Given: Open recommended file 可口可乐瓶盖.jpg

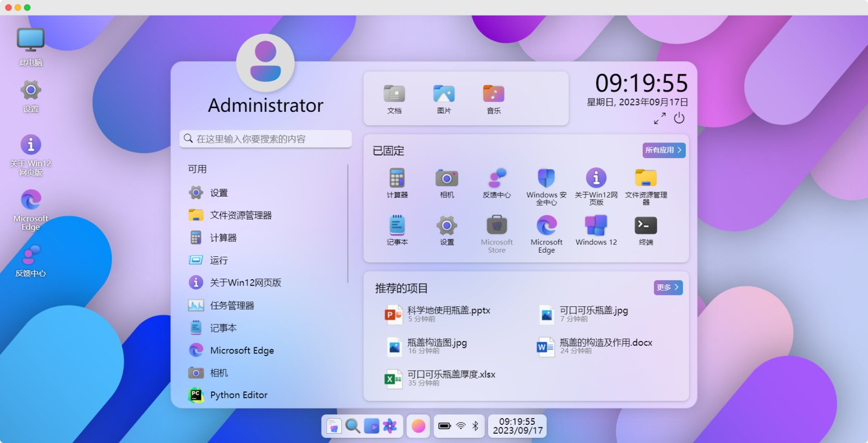Looking at the screenshot, I should (x=583, y=314).
